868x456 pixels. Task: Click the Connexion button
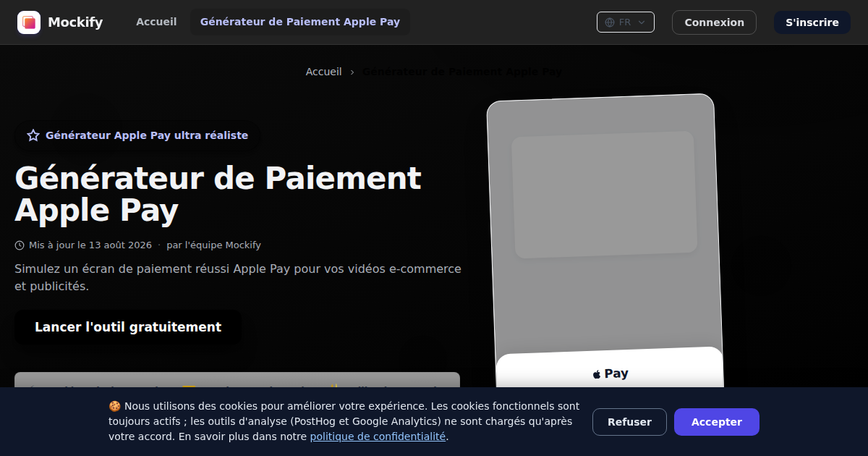[714, 22]
